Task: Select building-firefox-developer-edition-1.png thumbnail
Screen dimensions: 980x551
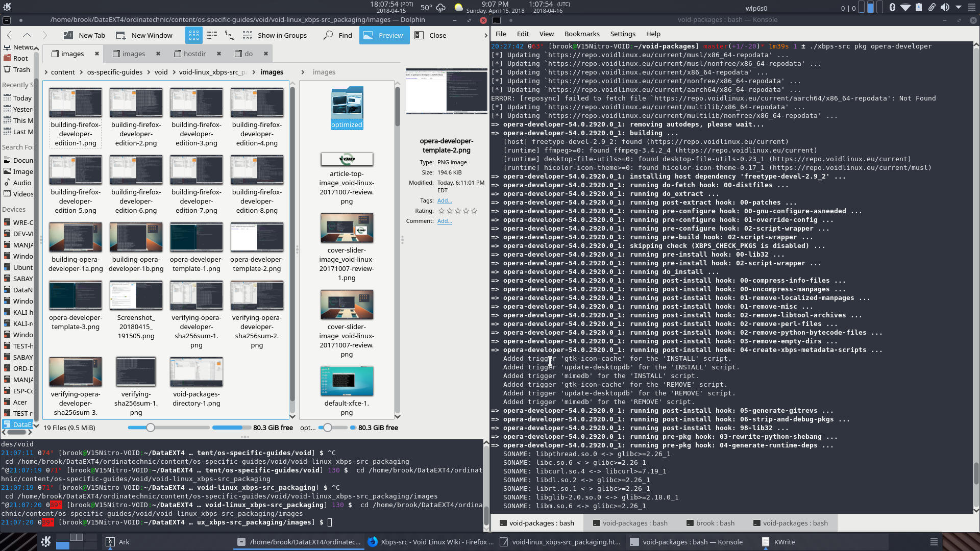Action: click(x=76, y=103)
